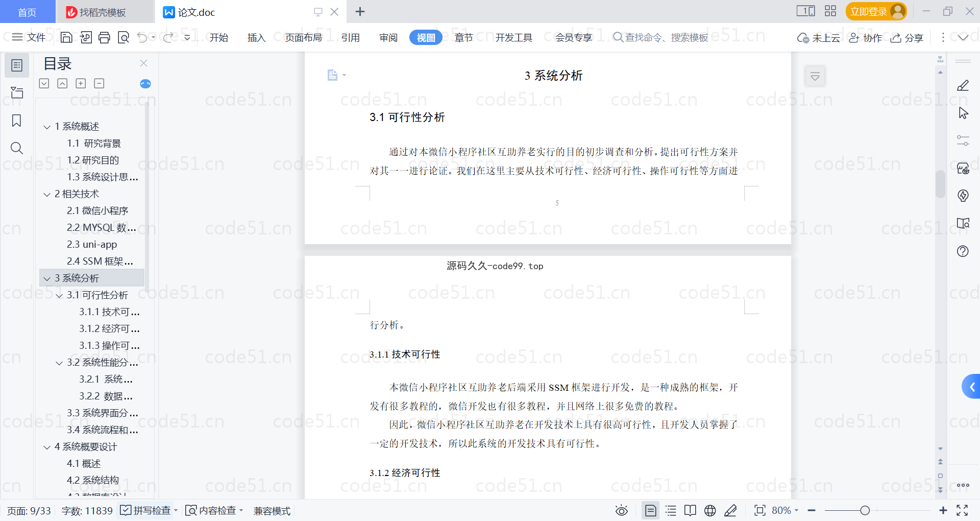Open the chapter navigation sidebar icon

click(17, 92)
